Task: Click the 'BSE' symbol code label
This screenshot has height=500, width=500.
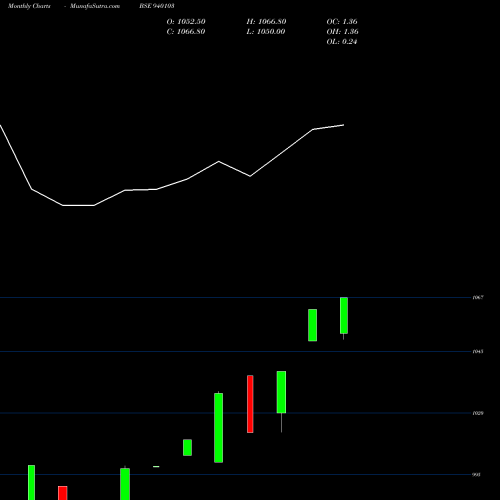Action: [157, 6]
